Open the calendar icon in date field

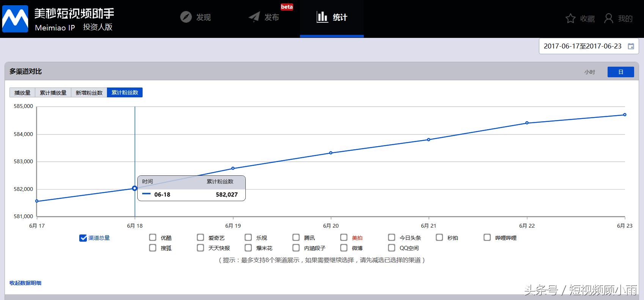click(x=631, y=46)
